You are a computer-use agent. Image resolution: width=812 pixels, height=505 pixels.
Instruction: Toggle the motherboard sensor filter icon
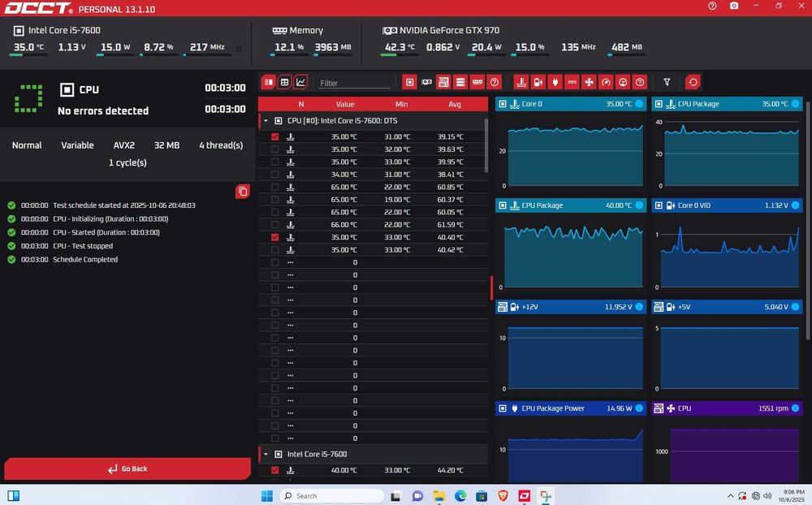(443, 82)
